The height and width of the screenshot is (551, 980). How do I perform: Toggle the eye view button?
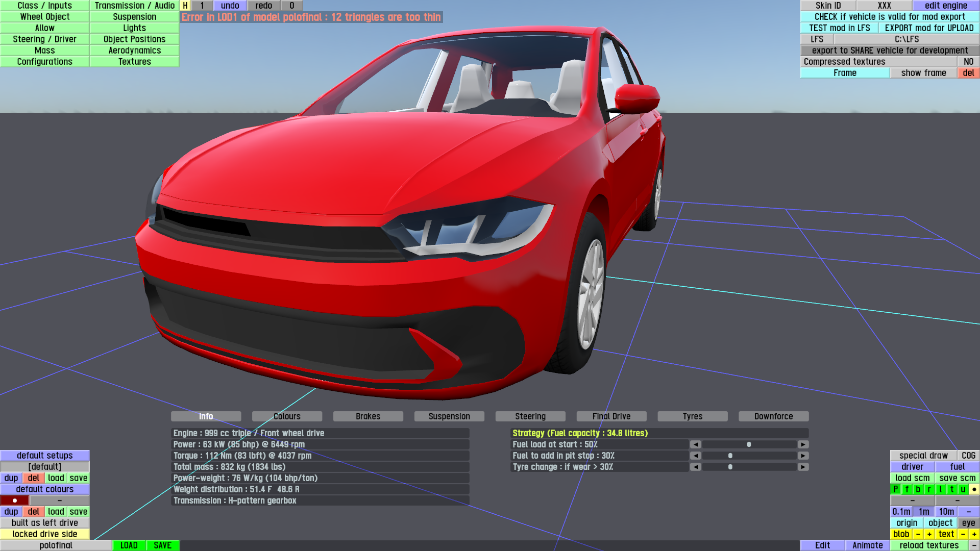[x=968, y=523]
